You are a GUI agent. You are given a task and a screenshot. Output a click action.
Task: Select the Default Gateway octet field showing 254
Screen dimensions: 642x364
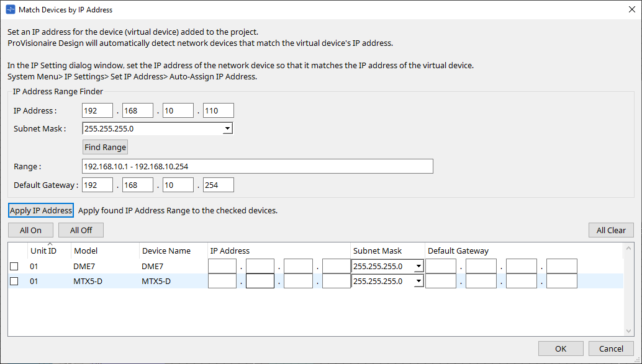(218, 184)
